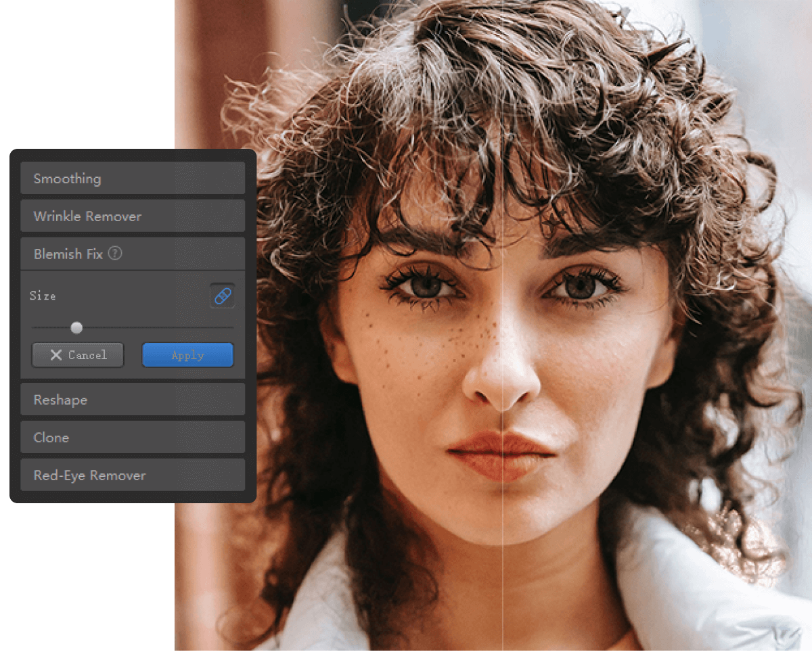Click the Blemish Fix help question mark icon
This screenshot has width=812, height=652.
tap(115, 254)
